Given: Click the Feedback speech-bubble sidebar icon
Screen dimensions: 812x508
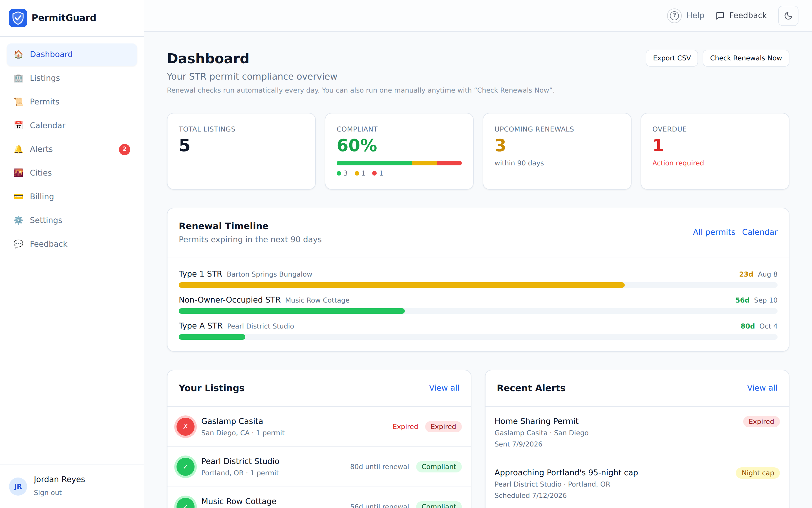Looking at the screenshot, I should pyautogui.click(x=18, y=244).
